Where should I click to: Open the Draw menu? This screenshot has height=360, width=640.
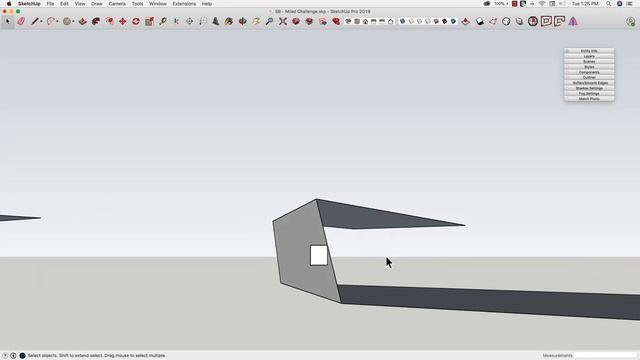point(97,4)
